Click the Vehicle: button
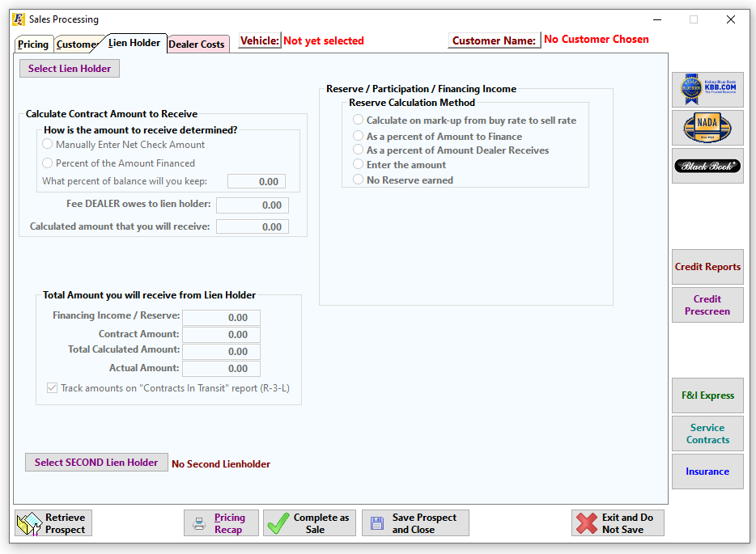The width and height of the screenshot is (756, 554). pyautogui.click(x=260, y=41)
